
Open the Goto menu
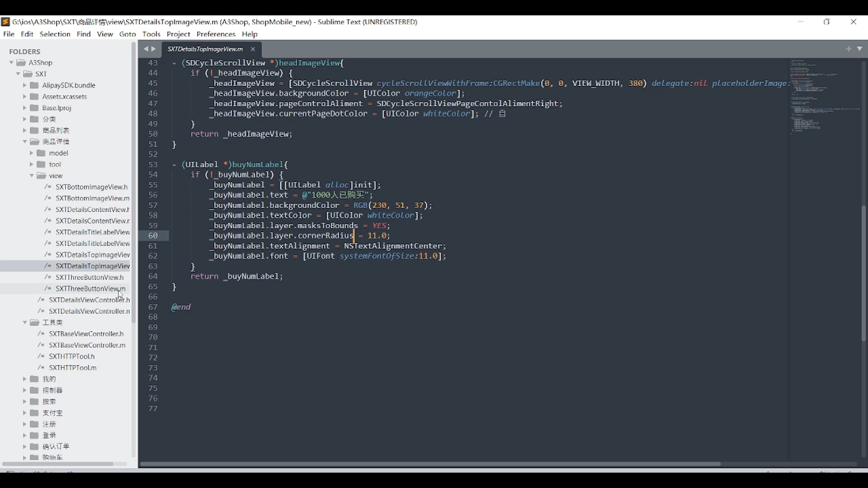tap(127, 34)
